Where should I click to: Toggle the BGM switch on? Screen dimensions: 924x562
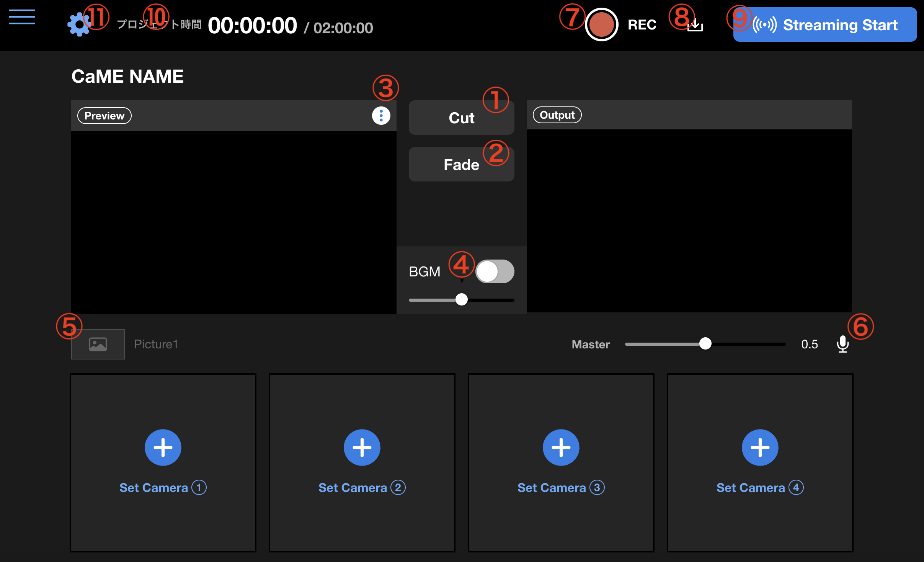click(495, 271)
